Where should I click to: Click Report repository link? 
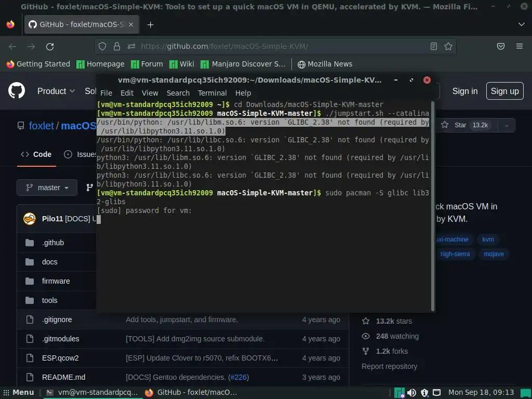coord(389,366)
